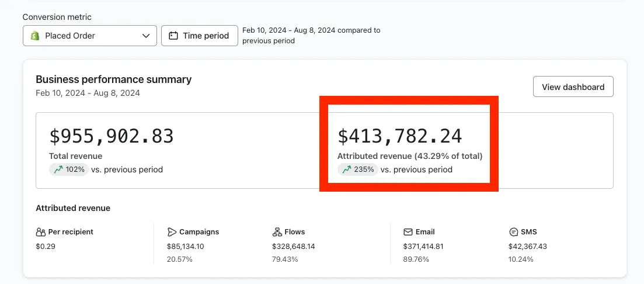Open the View dashboard button
644x284 pixels.
tap(573, 87)
